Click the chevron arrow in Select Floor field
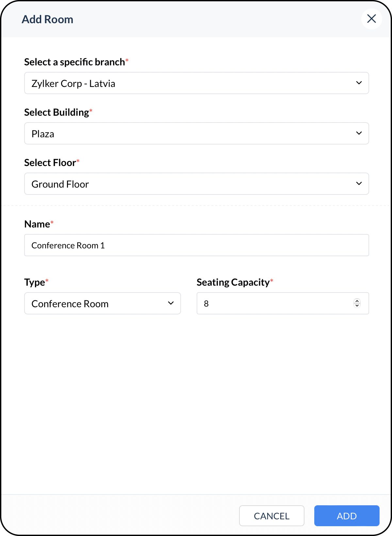Viewport: 392px width, 536px height. (359, 184)
